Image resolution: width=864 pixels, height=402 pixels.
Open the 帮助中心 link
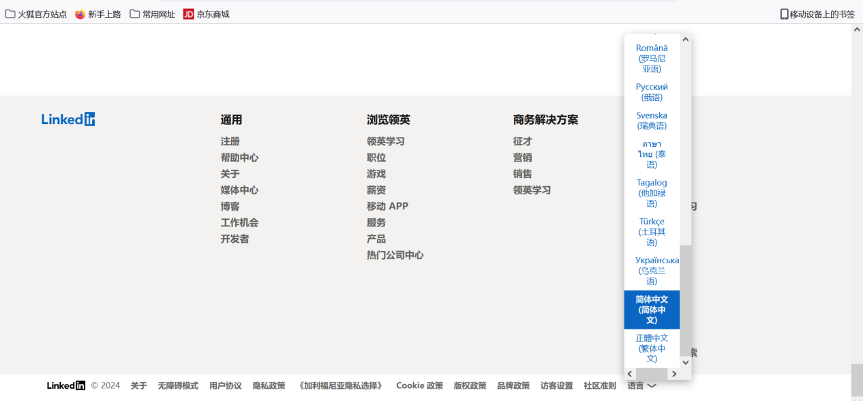pos(239,157)
